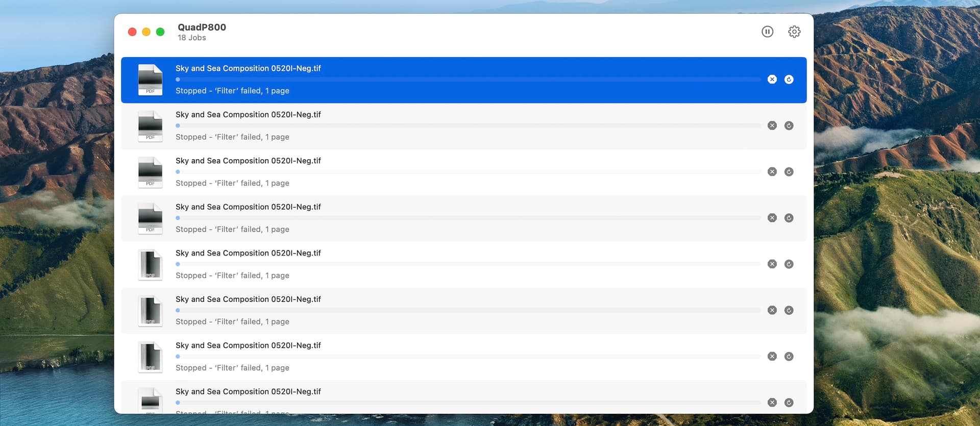This screenshot has width=980, height=426.
Task: Resume the highlighted first print job
Action: (x=789, y=80)
